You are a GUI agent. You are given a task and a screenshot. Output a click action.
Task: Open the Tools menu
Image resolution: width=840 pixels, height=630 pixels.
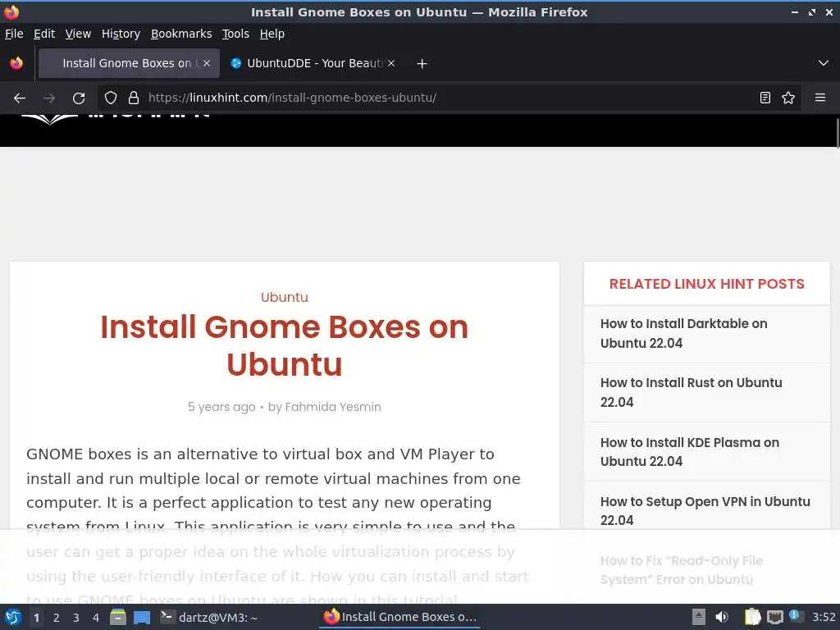pyautogui.click(x=235, y=34)
